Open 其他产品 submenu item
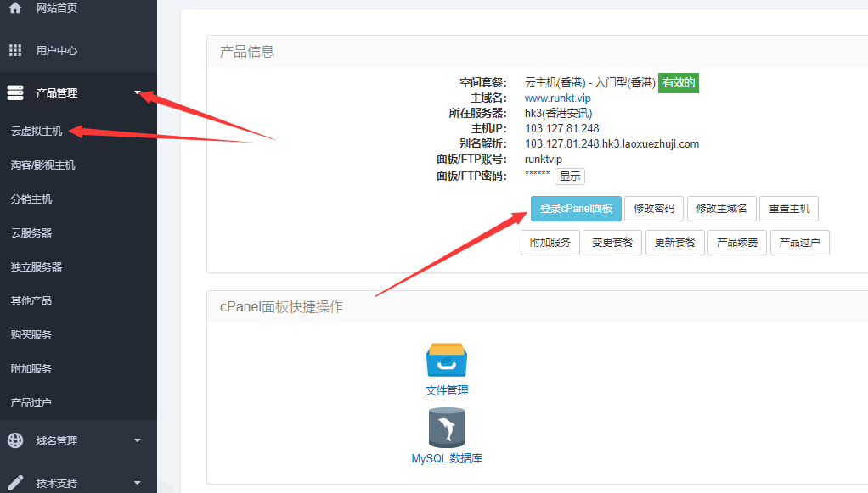The image size is (868, 493). tap(31, 301)
